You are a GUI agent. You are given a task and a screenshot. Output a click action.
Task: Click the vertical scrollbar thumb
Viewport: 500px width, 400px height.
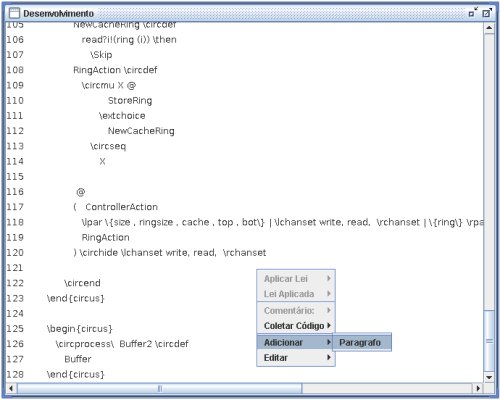(489, 341)
